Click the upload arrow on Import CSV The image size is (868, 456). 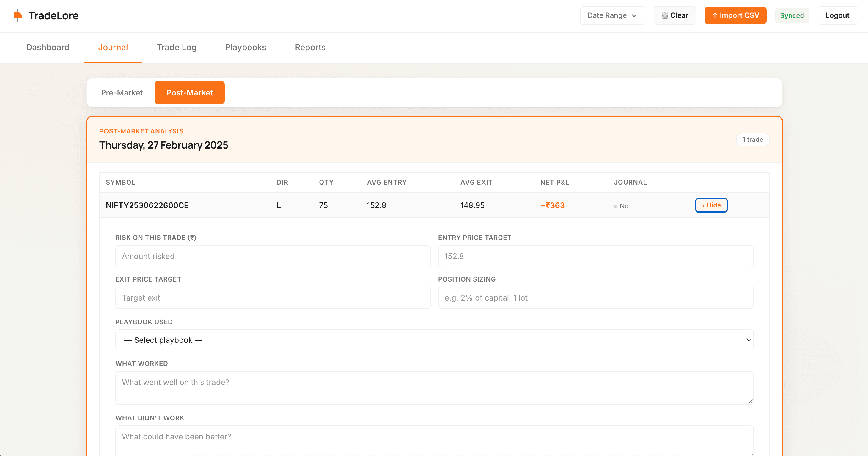click(715, 15)
